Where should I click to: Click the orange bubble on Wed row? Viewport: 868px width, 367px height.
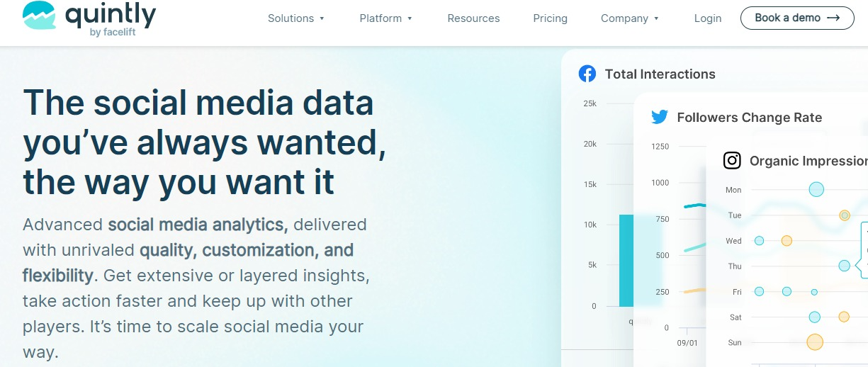point(787,241)
